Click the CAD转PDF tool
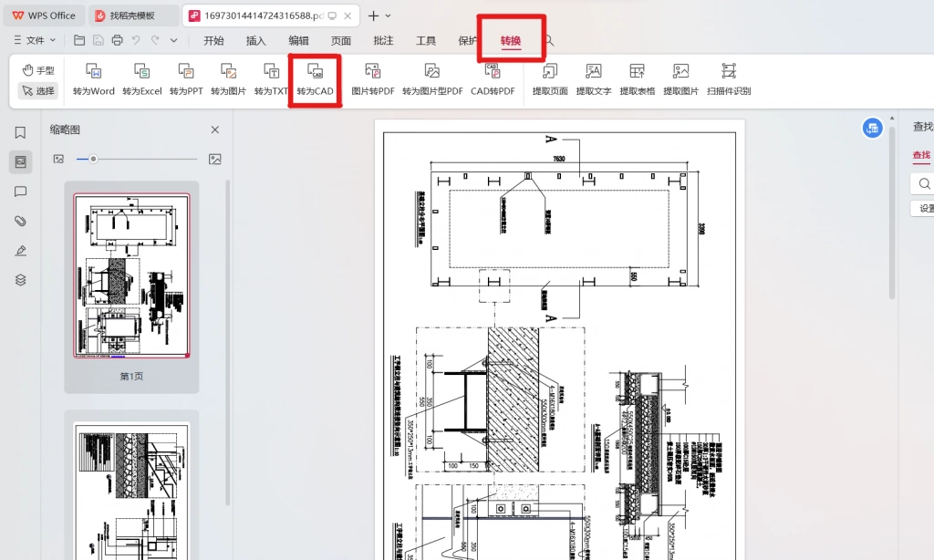 (x=493, y=78)
